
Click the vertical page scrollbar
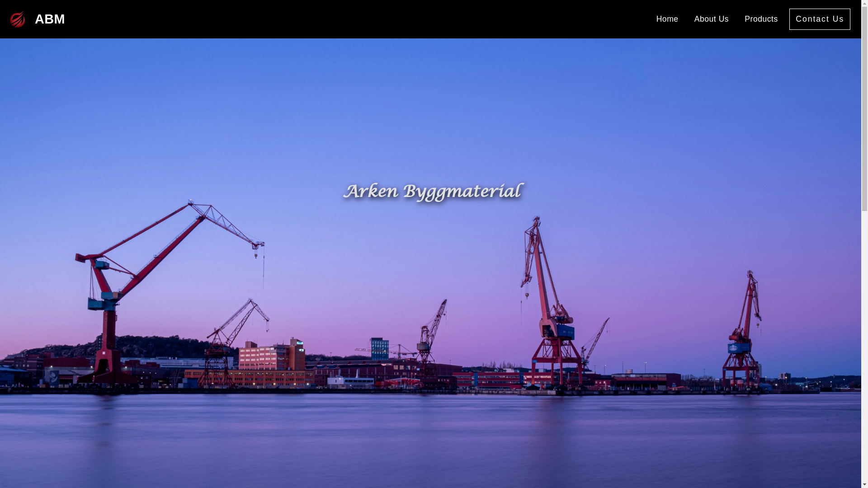(864, 244)
